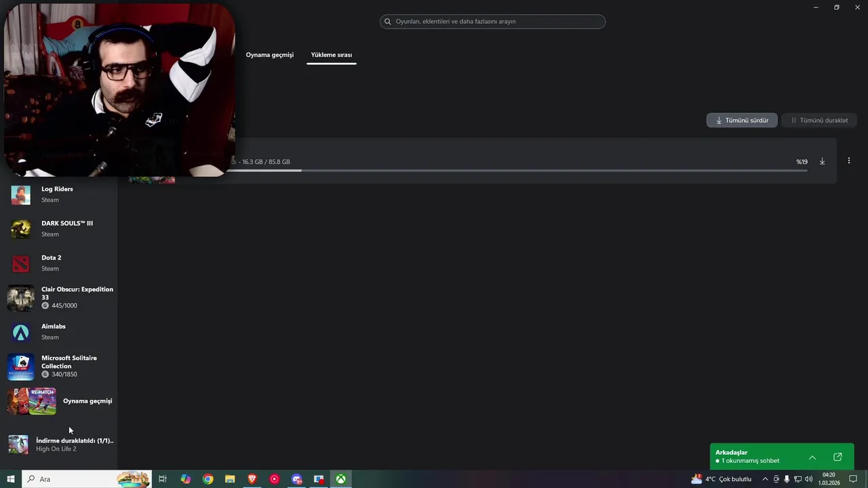Viewport: 868px width, 488px height.
Task: Open the Windows notification center
Action: (x=853, y=479)
